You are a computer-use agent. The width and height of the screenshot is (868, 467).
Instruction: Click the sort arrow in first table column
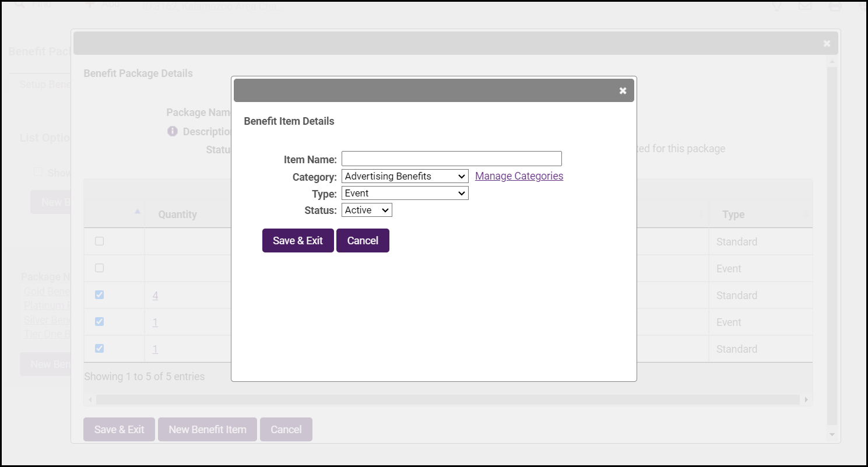(138, 212)
